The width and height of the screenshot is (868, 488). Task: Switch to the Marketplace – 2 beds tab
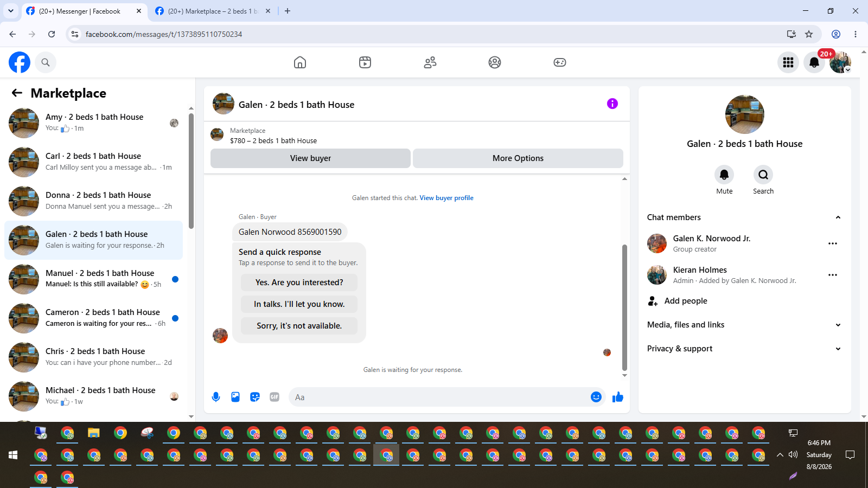pyautogui.click(x=213, y=11)
